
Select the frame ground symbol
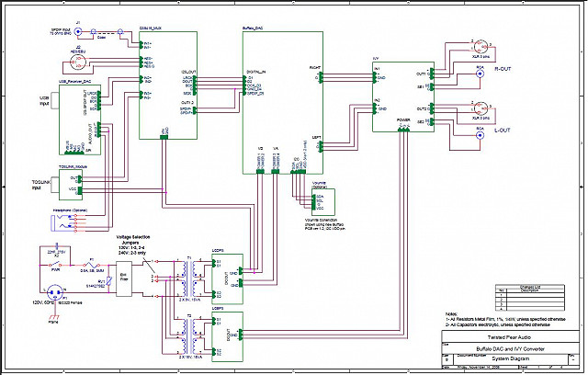click(x=53, y=318)
